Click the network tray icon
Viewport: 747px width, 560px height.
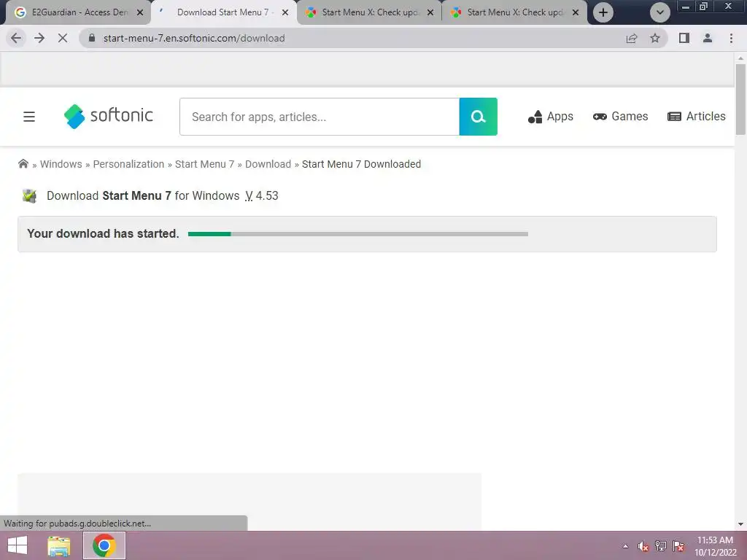[x=661, y=546]
